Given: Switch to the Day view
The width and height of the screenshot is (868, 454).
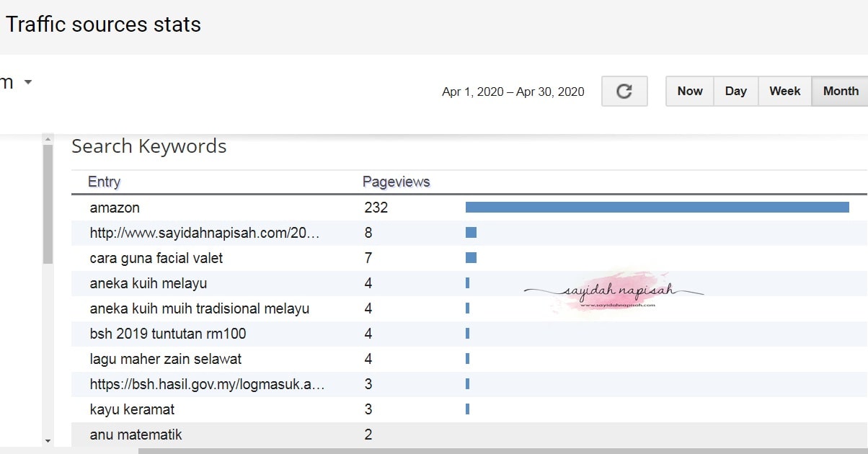Looking at the screenshot, I should (x=735, y=91).
